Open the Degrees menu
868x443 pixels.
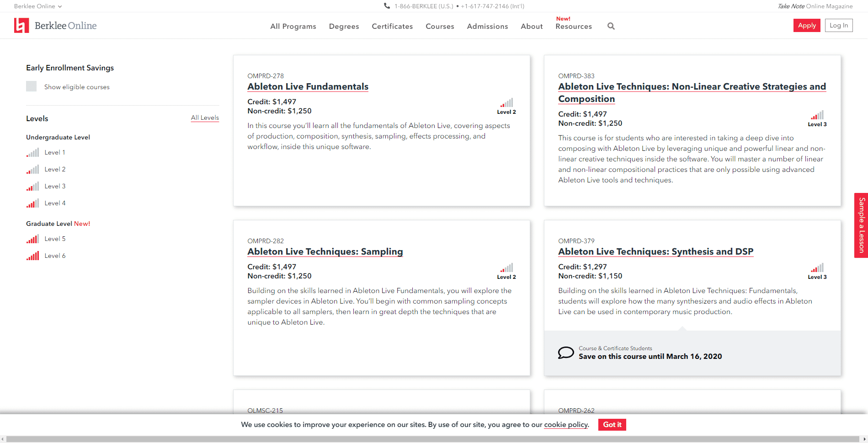344,27
